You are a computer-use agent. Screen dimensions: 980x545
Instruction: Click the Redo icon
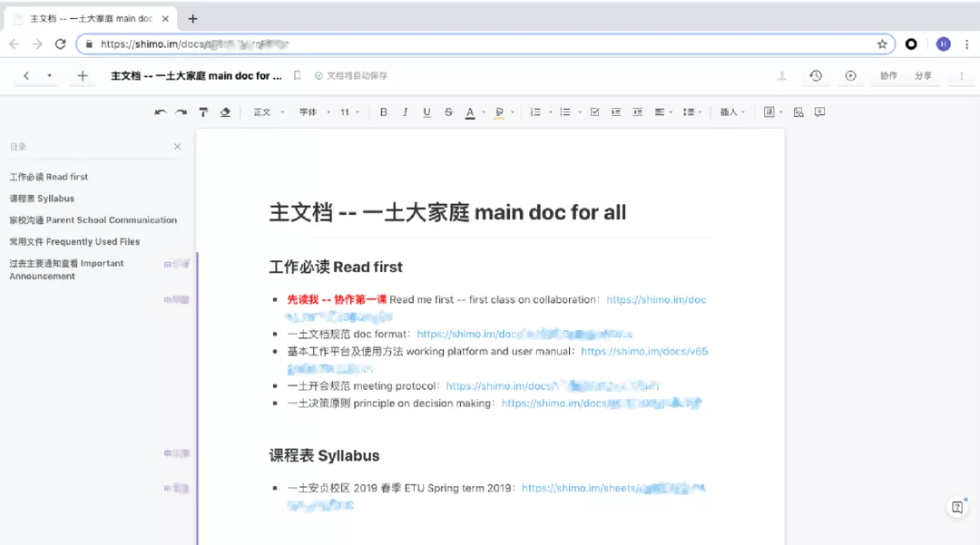(182, 112)
